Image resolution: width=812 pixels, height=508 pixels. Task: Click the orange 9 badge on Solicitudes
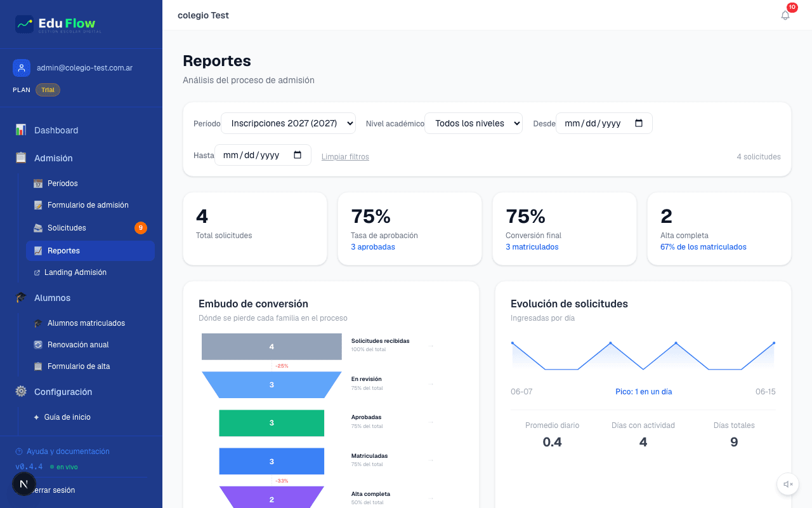point(141,228)
